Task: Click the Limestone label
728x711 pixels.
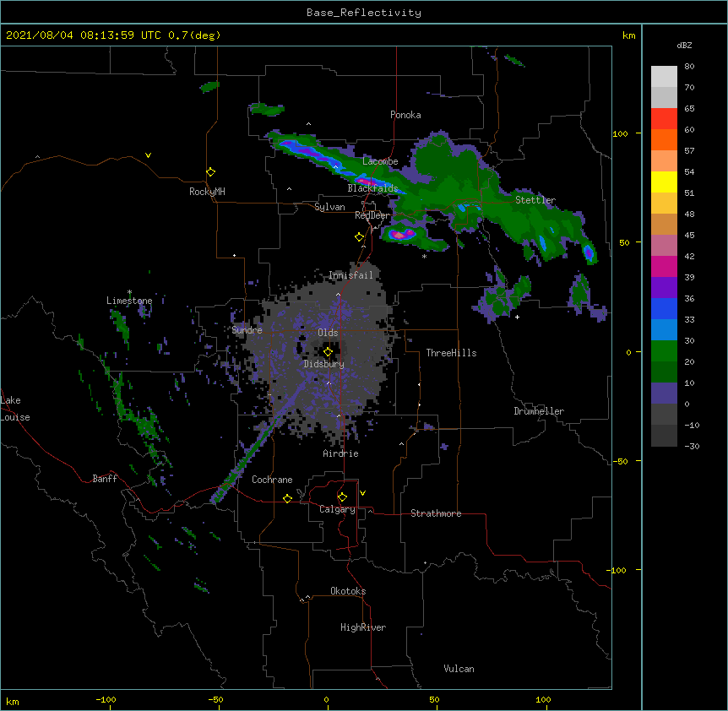Action: [129, 301]
